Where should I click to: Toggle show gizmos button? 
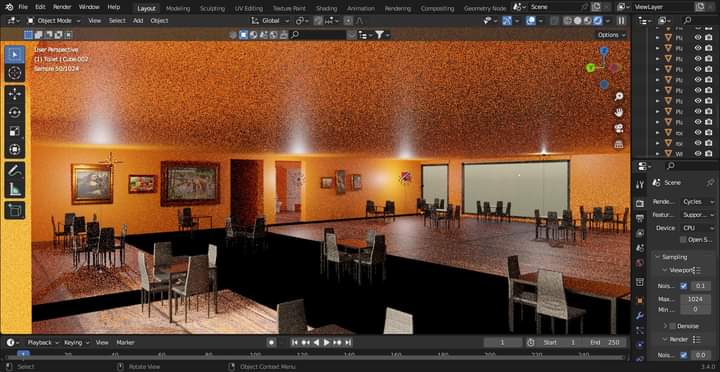(506, 21)
